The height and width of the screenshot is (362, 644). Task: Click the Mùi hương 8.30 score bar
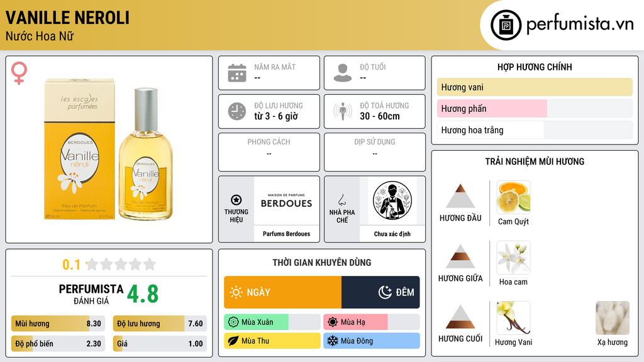coord(58,324)
